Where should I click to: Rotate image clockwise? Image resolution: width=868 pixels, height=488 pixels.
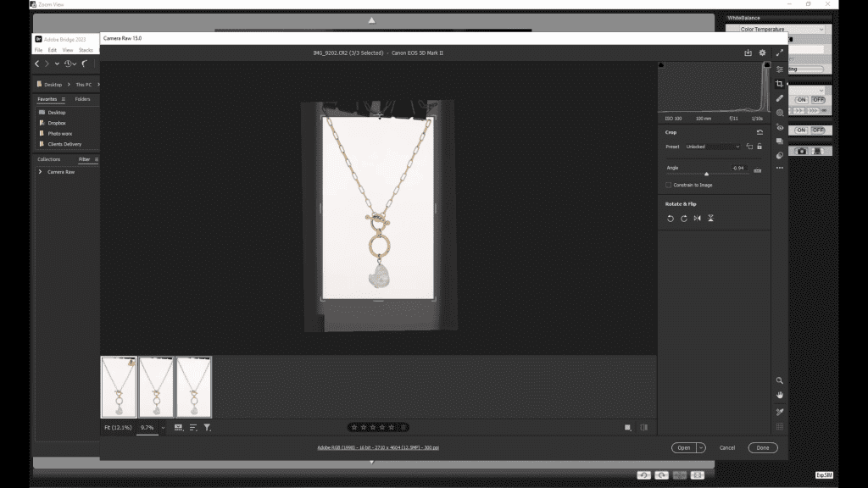[684, 219]
